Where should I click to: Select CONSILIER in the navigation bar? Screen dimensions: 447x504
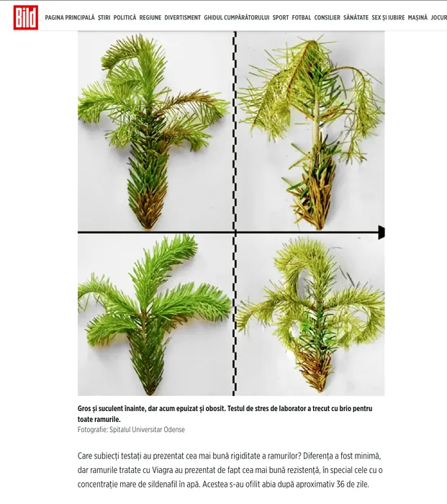click(x=327, y=18)
